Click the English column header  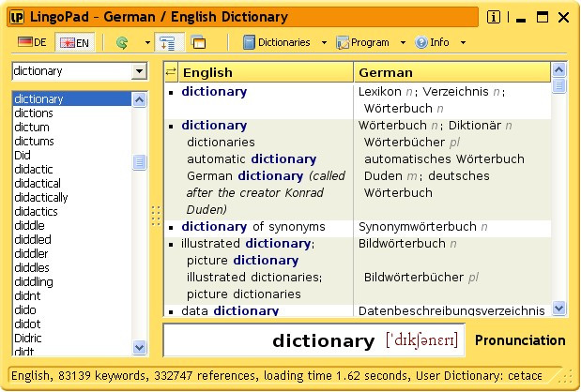pos(266,72)
